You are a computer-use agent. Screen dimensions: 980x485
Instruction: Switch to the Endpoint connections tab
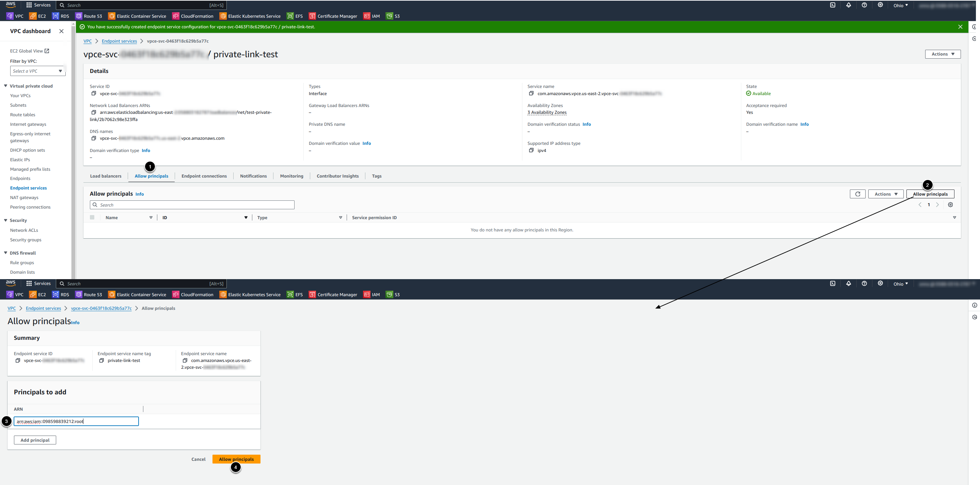(x=204, y=176)
